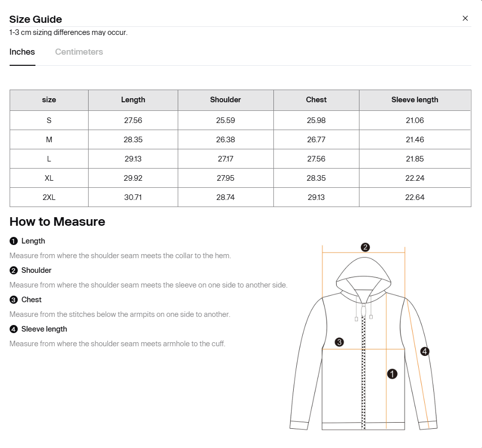The height and width of the screenshot is (448, 482).
Task: Click the number 1 Length marker on hoodie diagram
Action: (392, 374)
